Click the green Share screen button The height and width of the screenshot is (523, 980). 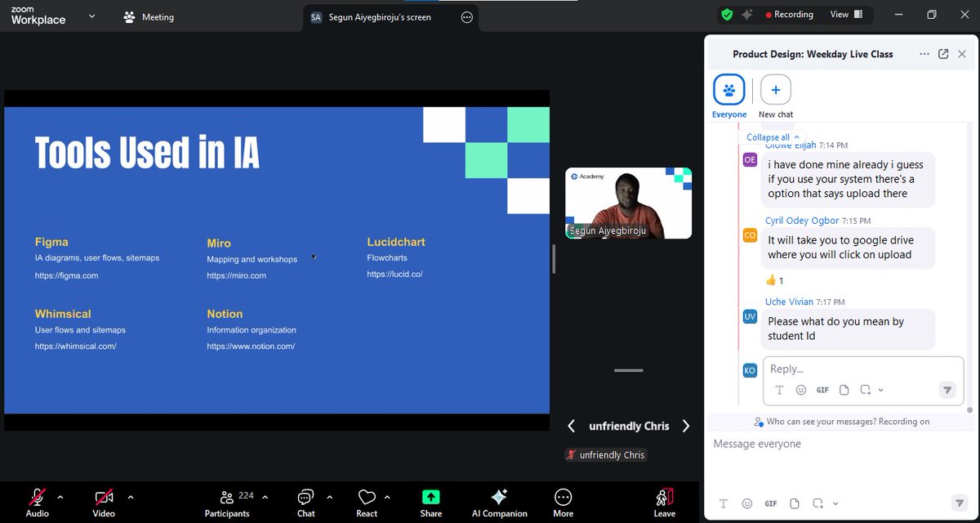pos(431,502)
